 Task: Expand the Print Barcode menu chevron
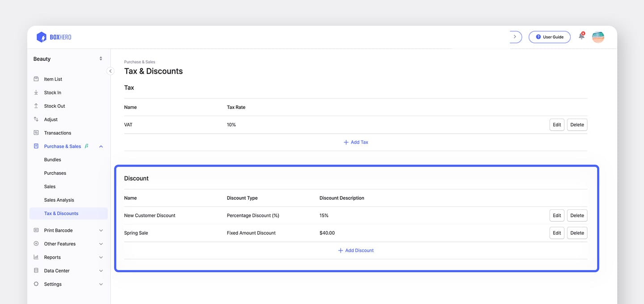[x=101, y=230]
